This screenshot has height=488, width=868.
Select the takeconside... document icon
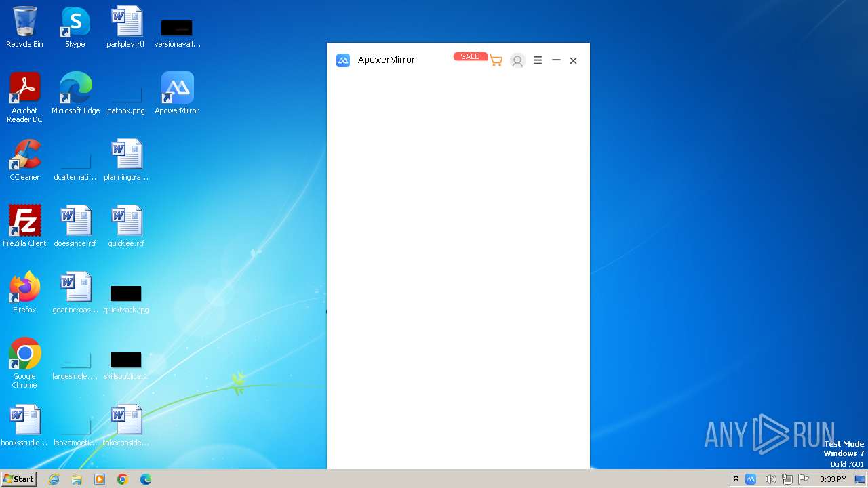126,426
